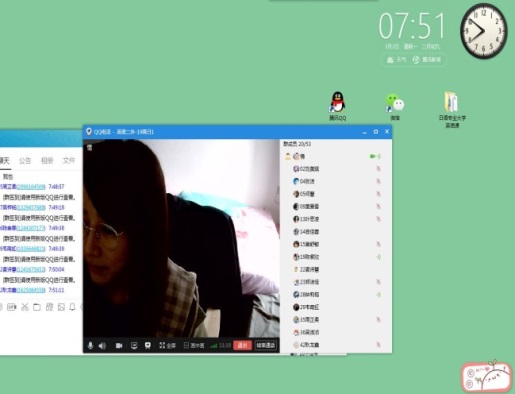Open the presentation whiteboard icon in call bar
The width and height of the screenshot is (515, 394).
tap(148, 346)
